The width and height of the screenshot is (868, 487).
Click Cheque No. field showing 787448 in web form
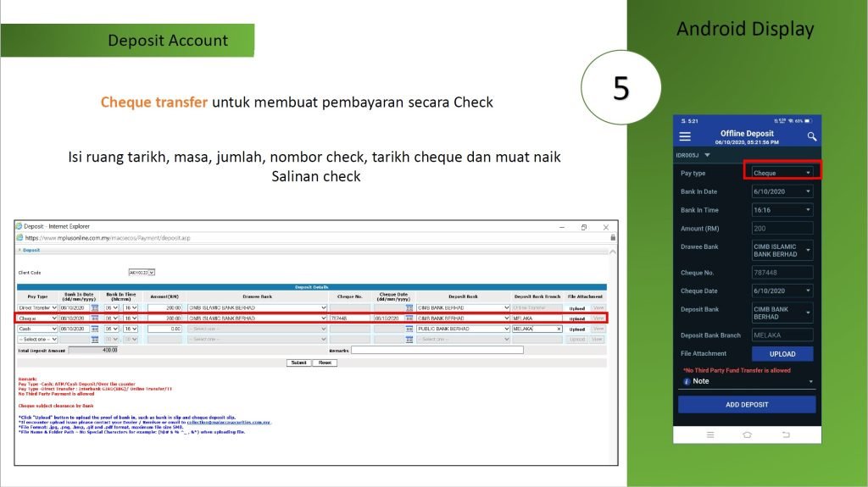(350, 318)
